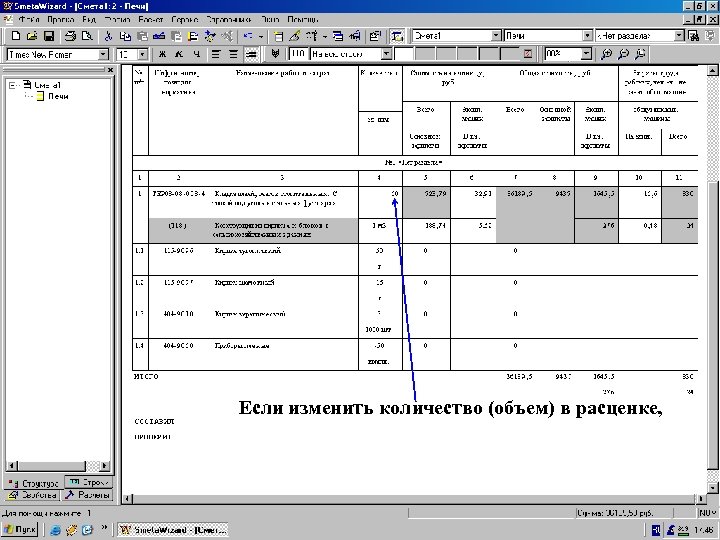The width and height of the screenshot is (720, 540).
Task: Print the estimate using the printer icon
Action: tap(69, 35)
